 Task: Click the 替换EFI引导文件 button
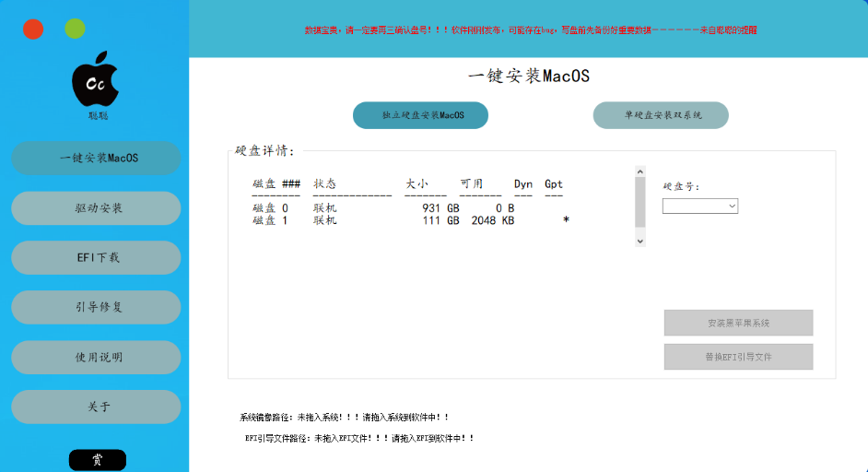(x=738, y=357)
